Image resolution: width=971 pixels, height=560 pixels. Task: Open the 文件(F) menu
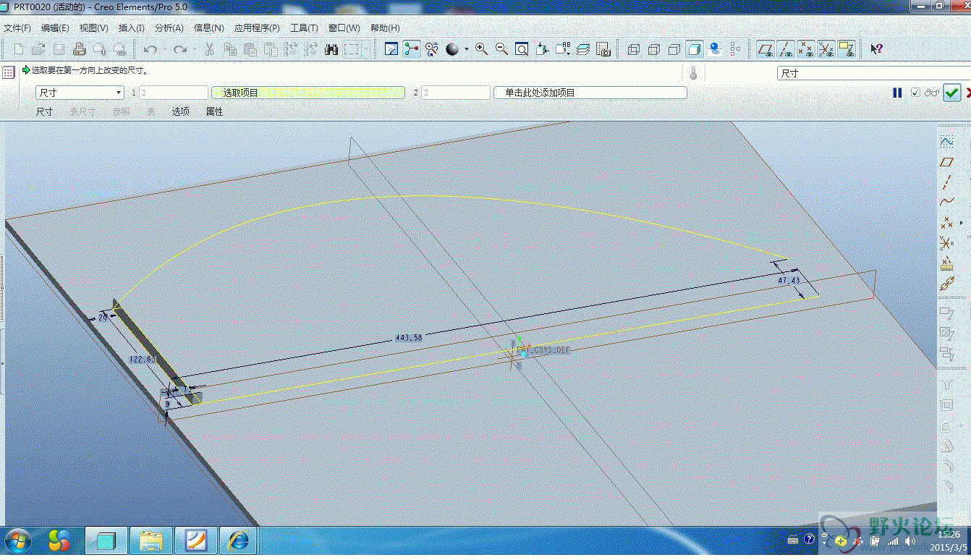17,28
